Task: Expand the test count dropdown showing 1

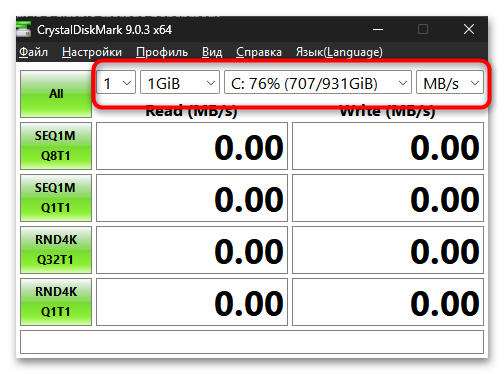Action: [x=116, y=82]
